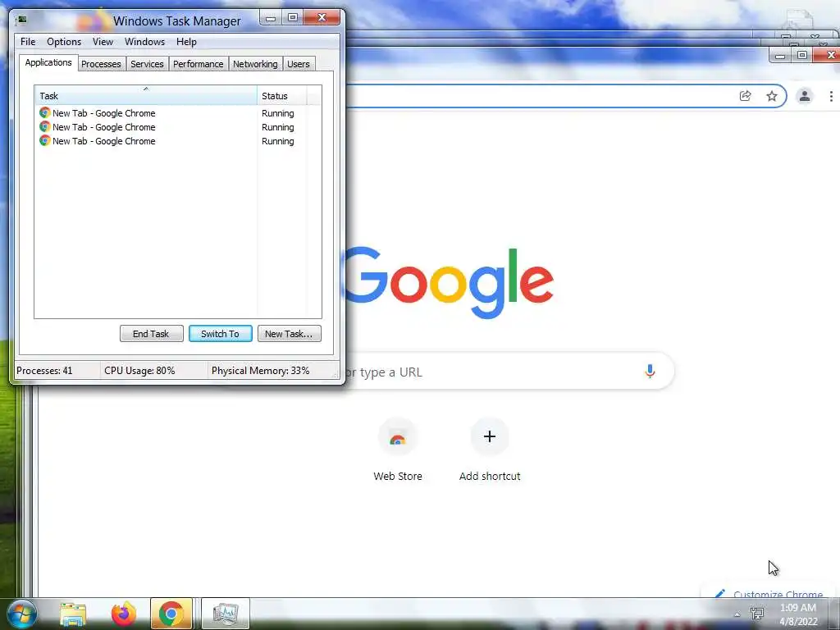Switch to the Performance tab
Viewport: 840px width, 630px height.
pos(199,64)
